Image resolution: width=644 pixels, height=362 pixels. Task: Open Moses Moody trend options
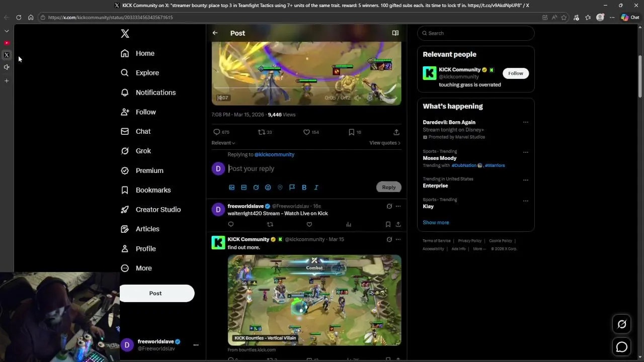526,152
